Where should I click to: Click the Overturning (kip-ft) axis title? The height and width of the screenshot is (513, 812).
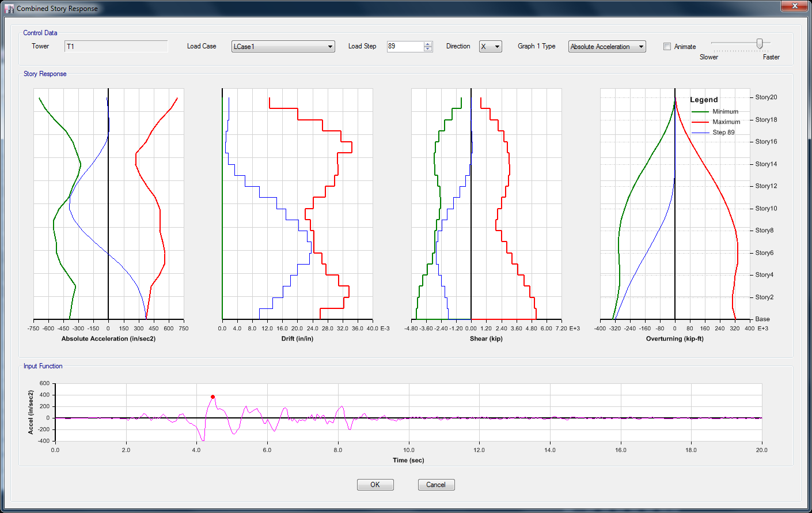point(674,339)
